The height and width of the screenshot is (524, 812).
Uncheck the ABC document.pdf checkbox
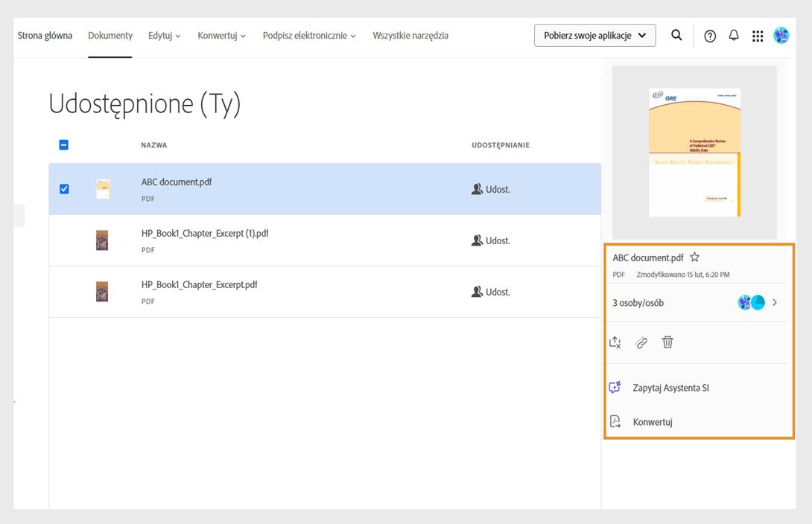[x=64, y=189]
